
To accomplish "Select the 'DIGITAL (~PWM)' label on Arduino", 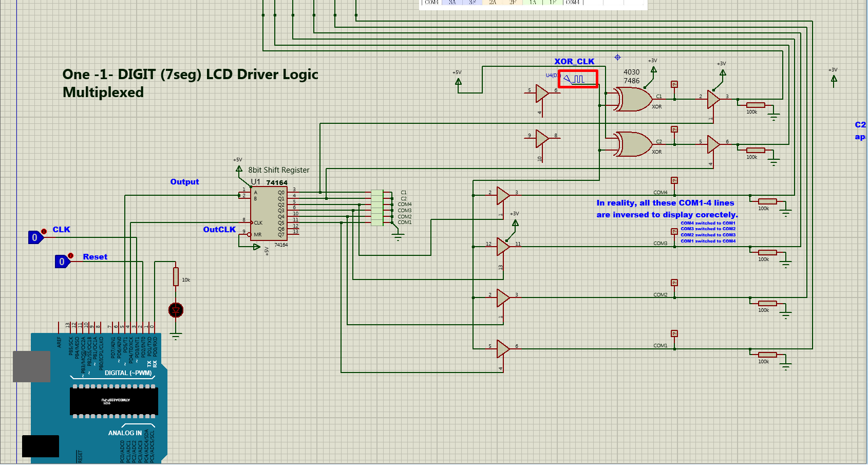I will tap(128, 373).
